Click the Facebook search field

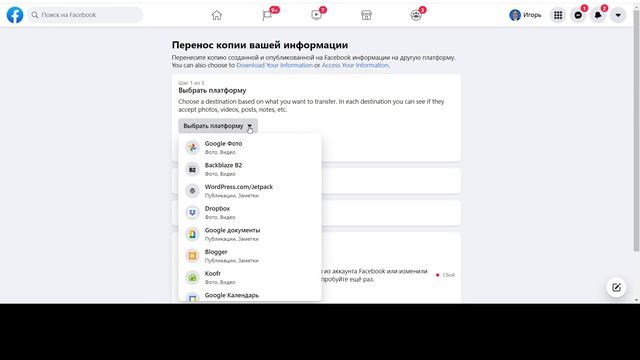coord(85,15)
